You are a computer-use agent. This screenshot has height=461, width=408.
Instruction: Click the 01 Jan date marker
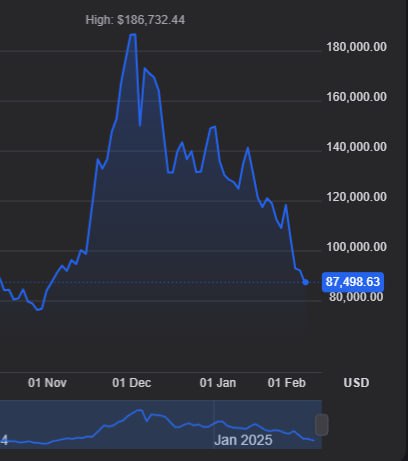click(x=218, y=383)
